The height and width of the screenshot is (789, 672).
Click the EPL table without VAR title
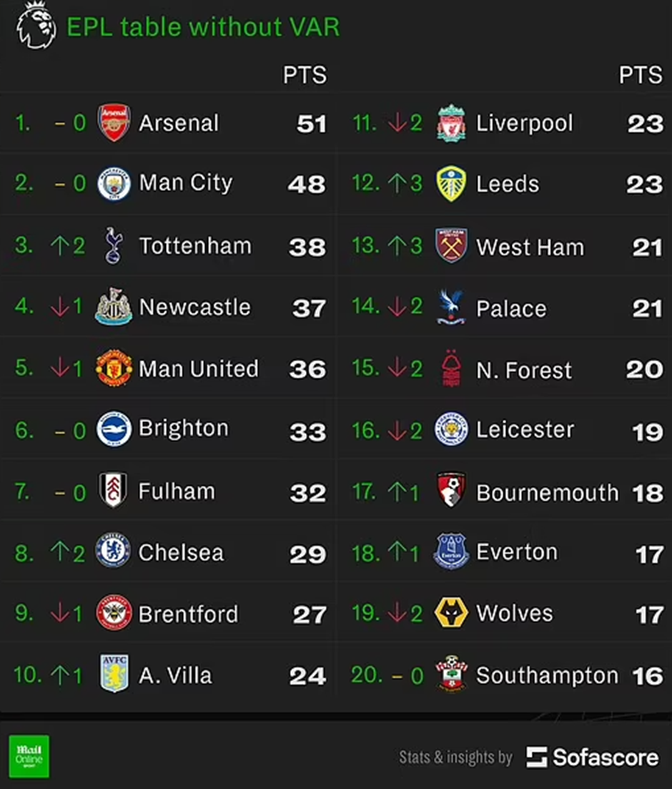click(x=203, y=26)
